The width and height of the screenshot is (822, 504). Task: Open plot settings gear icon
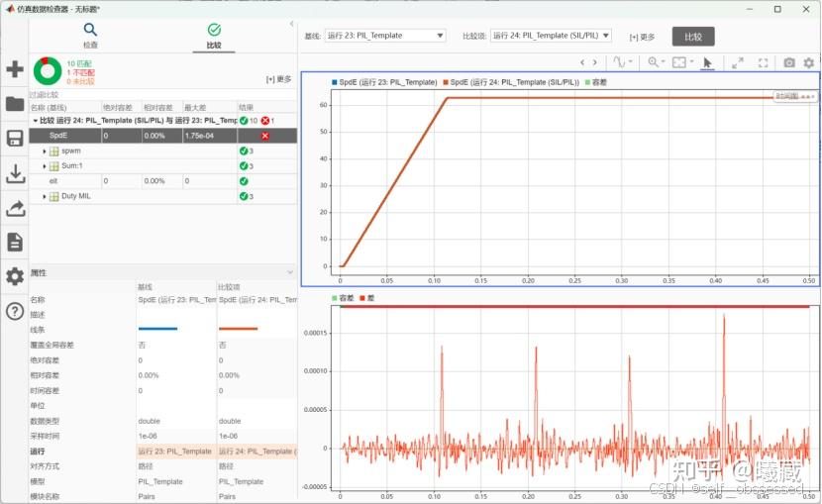(x=809, y=62)
